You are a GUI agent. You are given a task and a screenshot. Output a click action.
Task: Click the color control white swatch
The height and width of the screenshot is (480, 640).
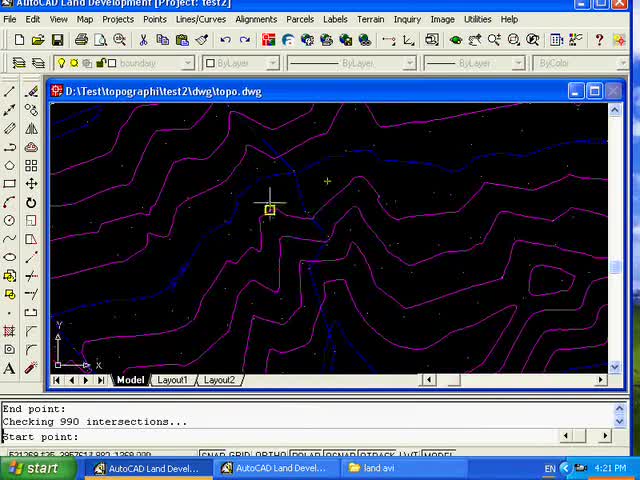coord(211,63)
